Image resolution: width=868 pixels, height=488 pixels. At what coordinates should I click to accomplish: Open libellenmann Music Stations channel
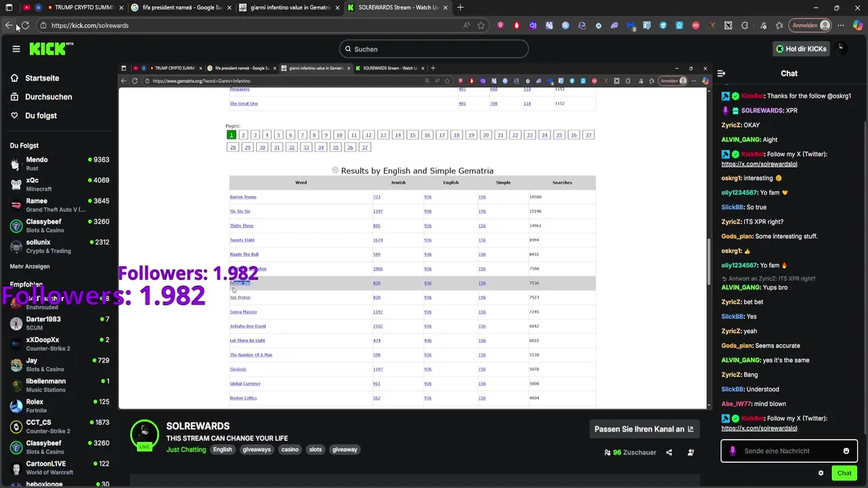coord(60,385)
